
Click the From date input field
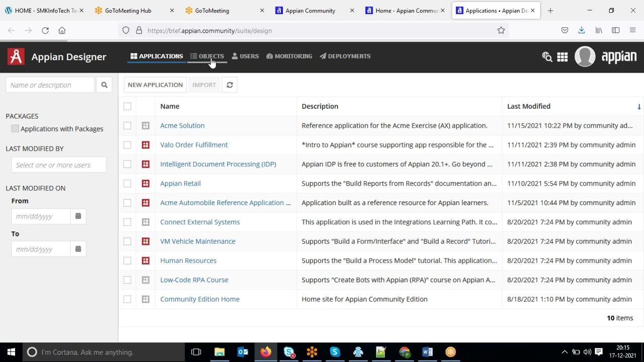(x=41, y=216)
